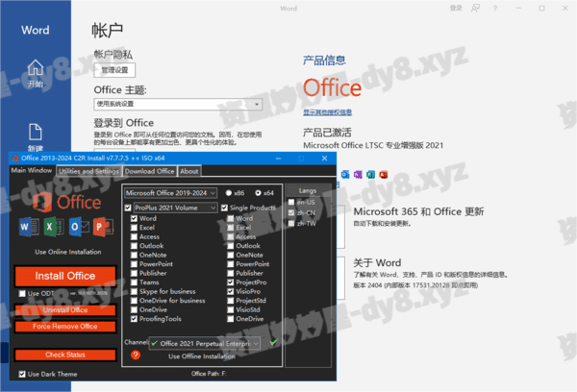The width and height of the screenshot is (577, 392).
Task: Click the 'Microsoft Office LTSC 专业增强版 2021' text
Action: point(373,145)
